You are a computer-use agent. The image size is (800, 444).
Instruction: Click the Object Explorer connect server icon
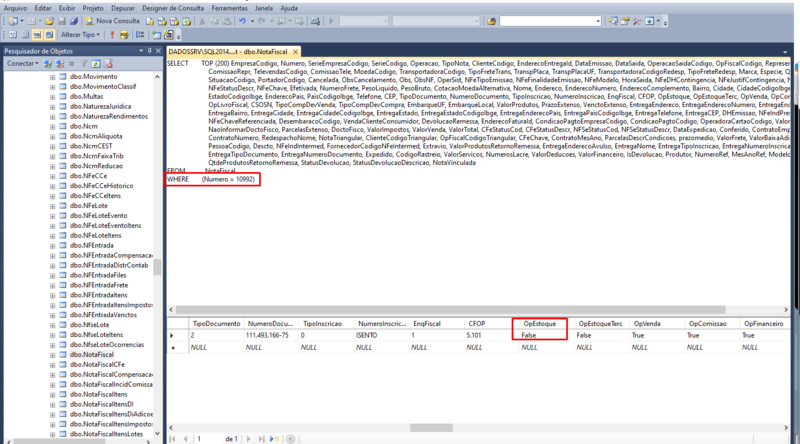(47, 64)
